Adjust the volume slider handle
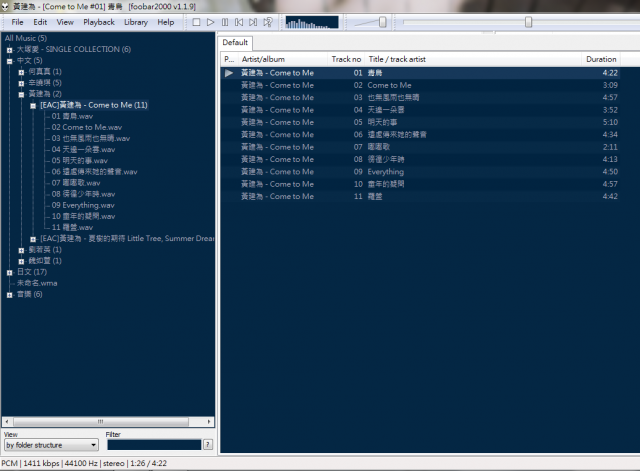 (x=382, y=22)
